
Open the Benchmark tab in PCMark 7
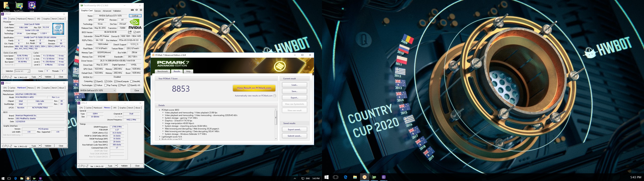click(x=163, y=72)
